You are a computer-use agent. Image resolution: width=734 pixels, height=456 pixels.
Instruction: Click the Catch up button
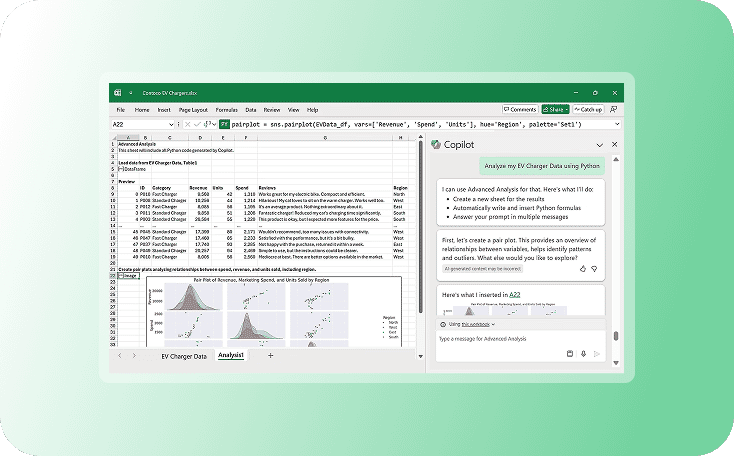pyautogui.click(x=588, y=109)
